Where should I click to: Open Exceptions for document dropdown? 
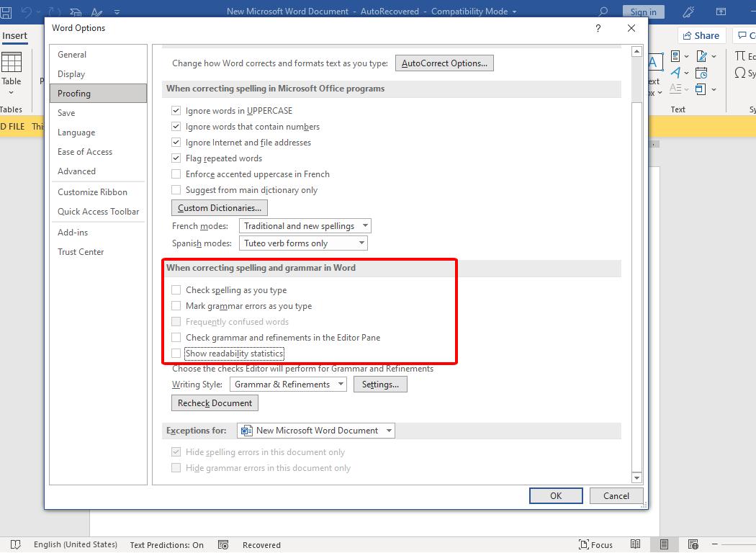tap(316, 431)
